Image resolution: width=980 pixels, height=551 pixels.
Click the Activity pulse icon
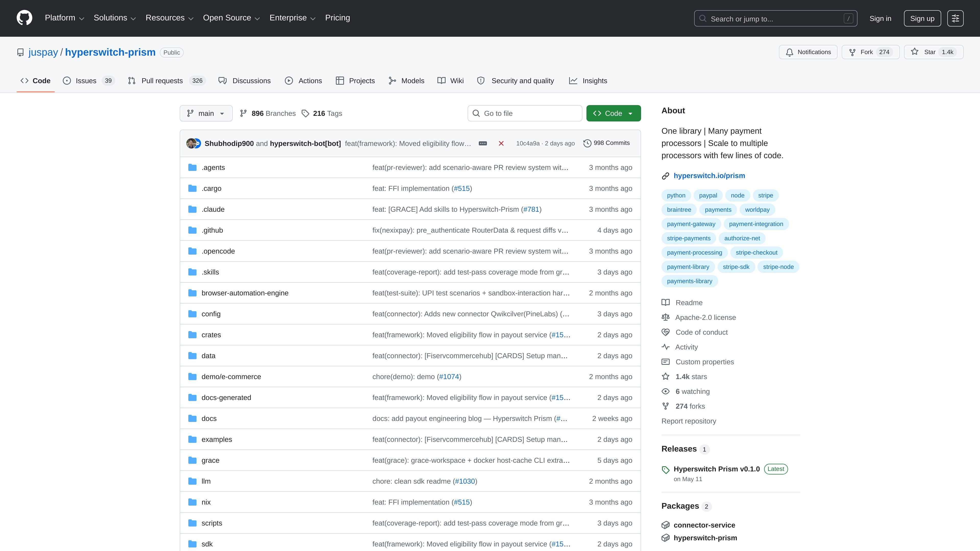pos(665,347)
